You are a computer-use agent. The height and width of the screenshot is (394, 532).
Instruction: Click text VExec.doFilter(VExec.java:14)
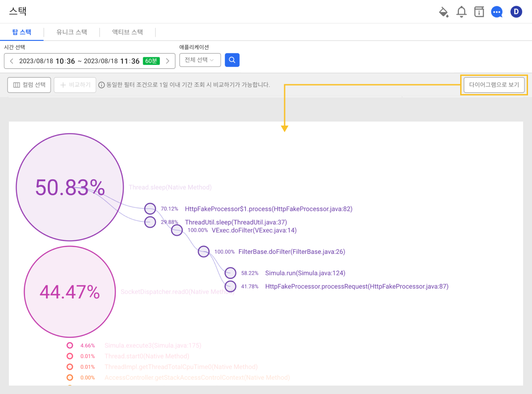(254, 230)
